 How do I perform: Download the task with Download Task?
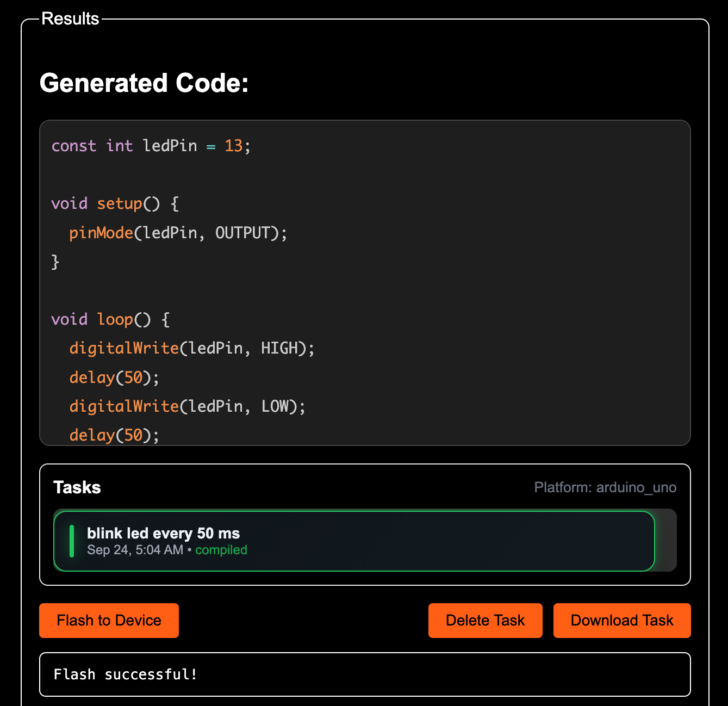621,621
